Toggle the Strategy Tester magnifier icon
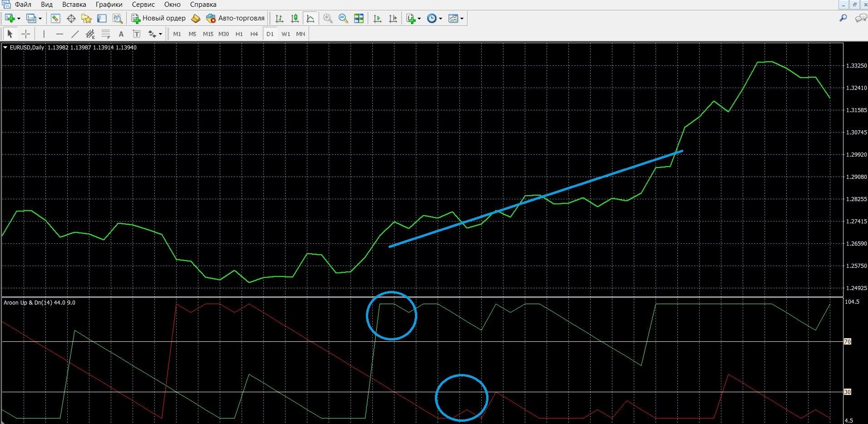The height and width of the screenshot is (424, 868). pyautogui.click(x=118, y=18)
